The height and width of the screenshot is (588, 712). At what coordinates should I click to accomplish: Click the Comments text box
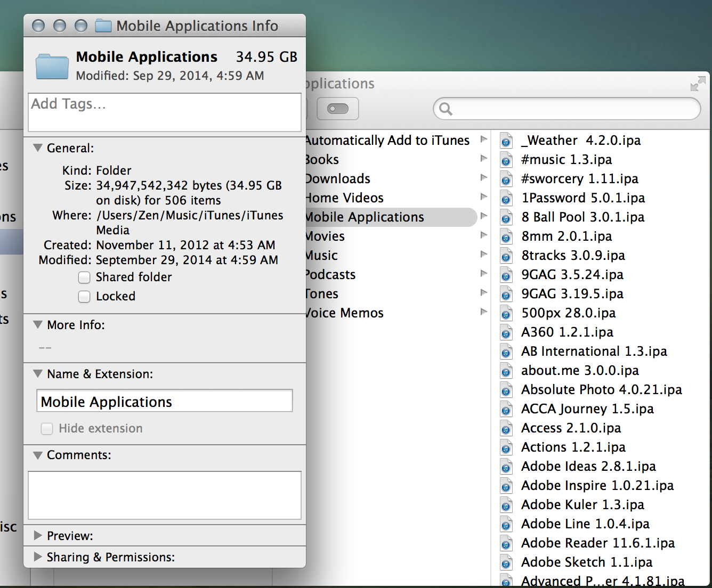tap(165, 495)
